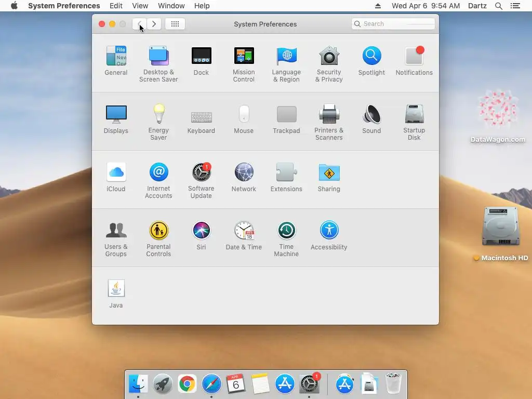Open Trackpad preferences
The height and width of the screenshot is (399, 532).
tap(286, 119)
